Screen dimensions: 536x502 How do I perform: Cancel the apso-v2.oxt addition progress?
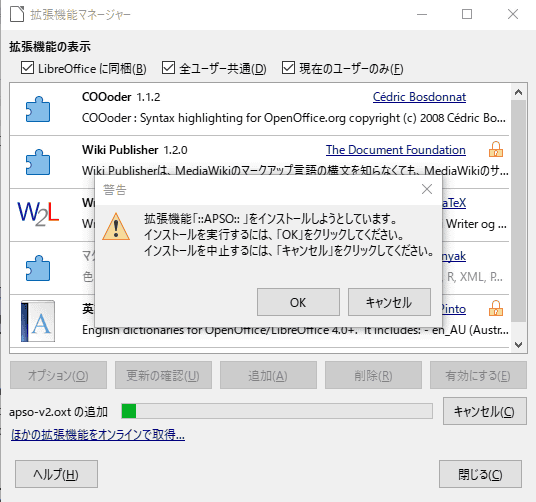(x=485, y=411)
